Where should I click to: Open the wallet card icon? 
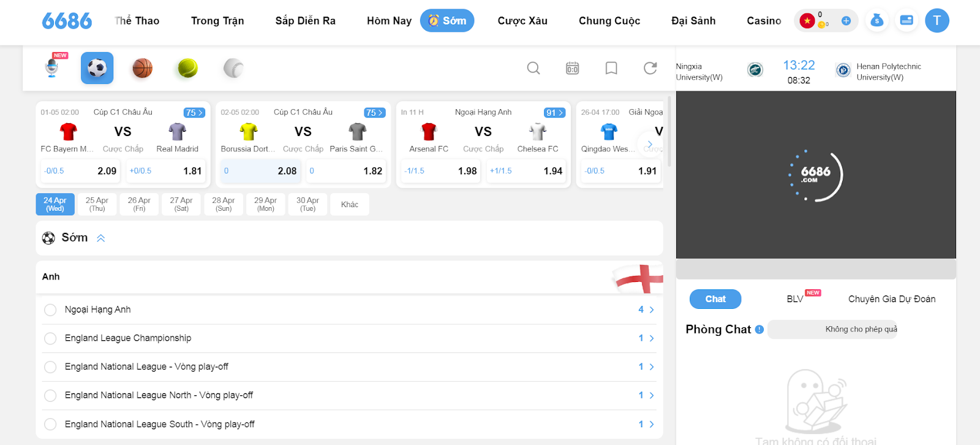click(x=907, y=21)
